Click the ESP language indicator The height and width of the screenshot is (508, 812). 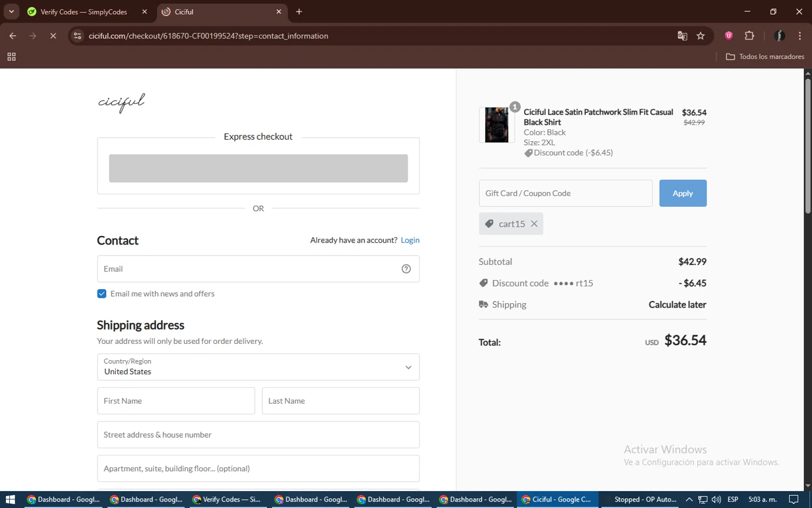(733, 499)
